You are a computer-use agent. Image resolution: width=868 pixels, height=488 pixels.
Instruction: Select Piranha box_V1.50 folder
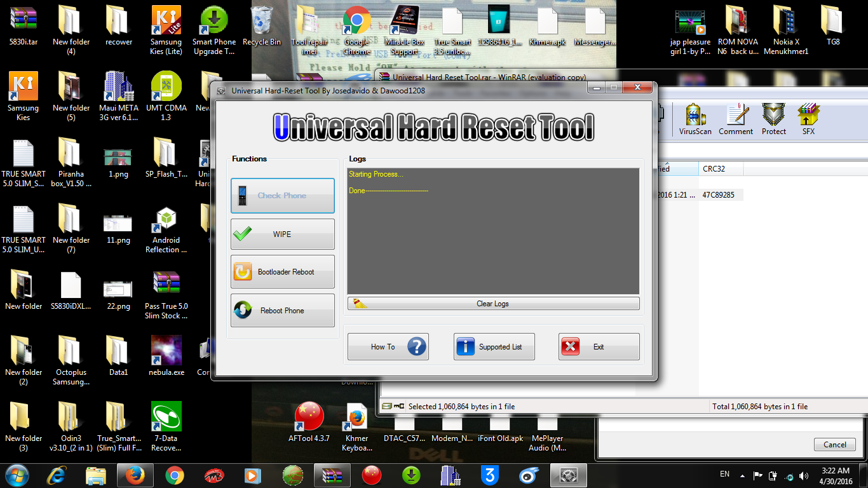click(71, 162)
